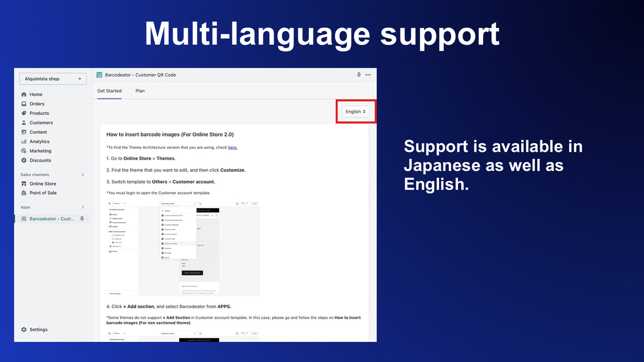Unpin Barcodeator from the sidebar apps list
The height and width of the screenshot is (362, 644).
click(82, 218)
